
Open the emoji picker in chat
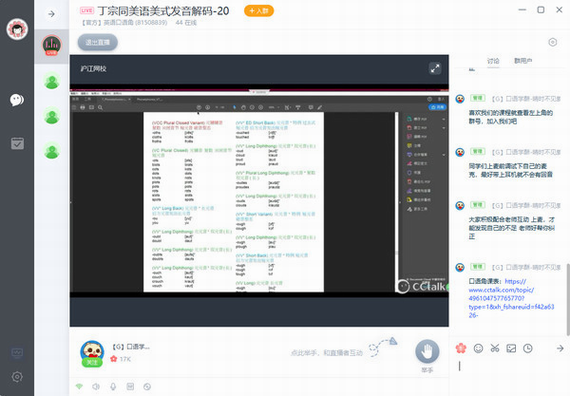478,348
